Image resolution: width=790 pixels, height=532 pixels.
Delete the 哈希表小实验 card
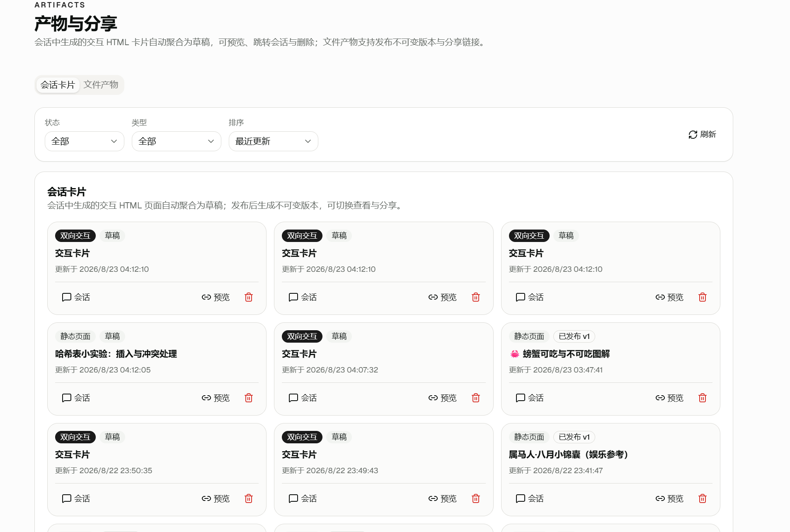(249, 398)
